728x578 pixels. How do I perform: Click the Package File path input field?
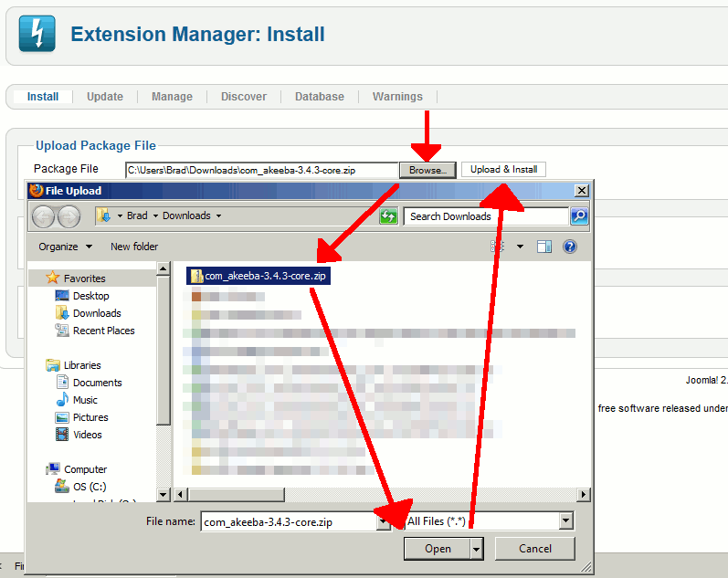point(262,171)
